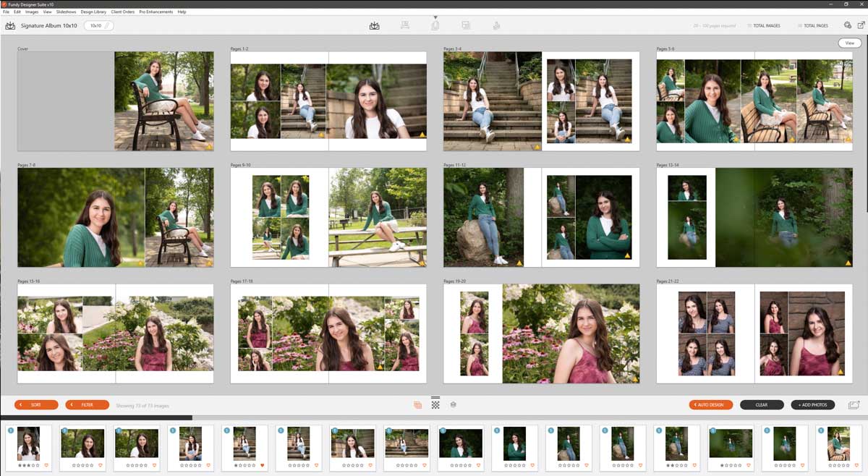
Task: Select the Pages 21-22 spread
Action: 754,333
